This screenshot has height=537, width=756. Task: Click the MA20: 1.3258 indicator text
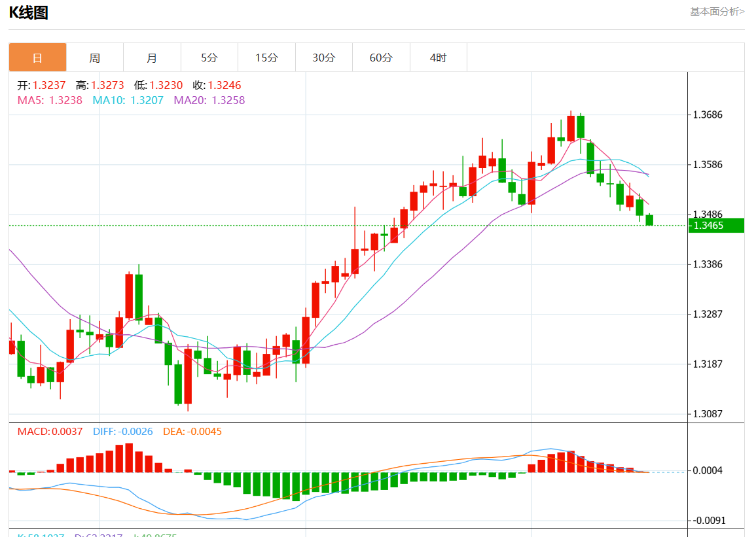tap(209, 100)
